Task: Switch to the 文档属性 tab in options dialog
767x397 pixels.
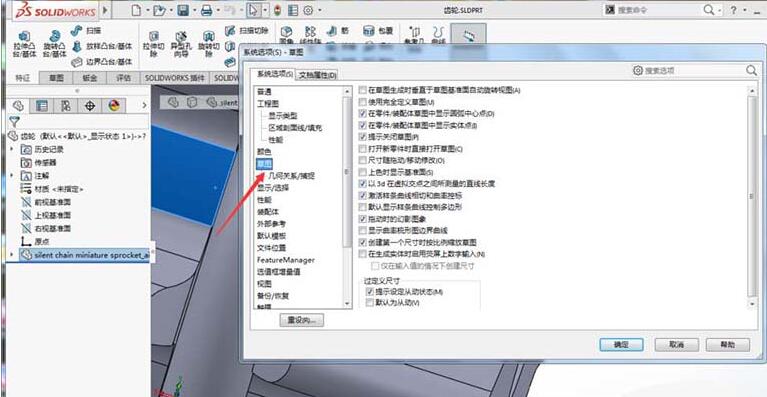Action: (x=318, y=75)
